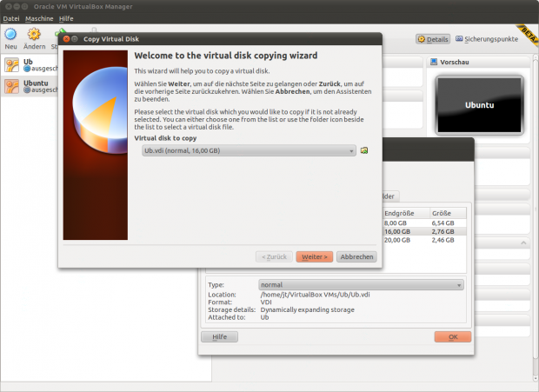This screenshot has height=392, width=539.
Task: Click the Abbrechen button in wizard
Action: tap(356, 256)
